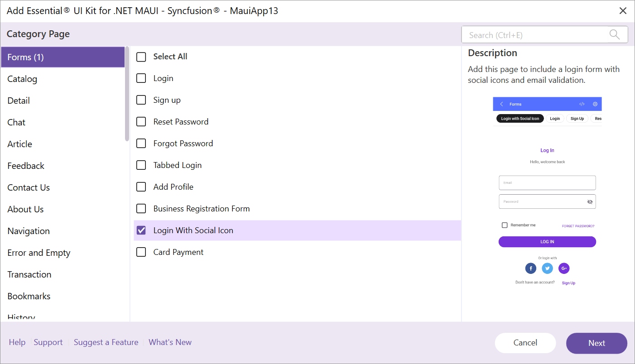Click the Remember me checkbox in the preview
This screenshot has height=364, width=635.
point(505,225)
